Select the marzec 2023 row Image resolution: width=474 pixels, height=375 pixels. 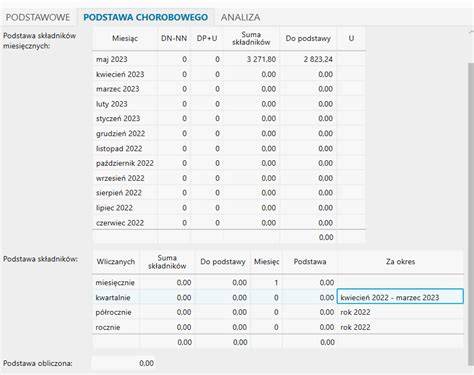[229, 89]
